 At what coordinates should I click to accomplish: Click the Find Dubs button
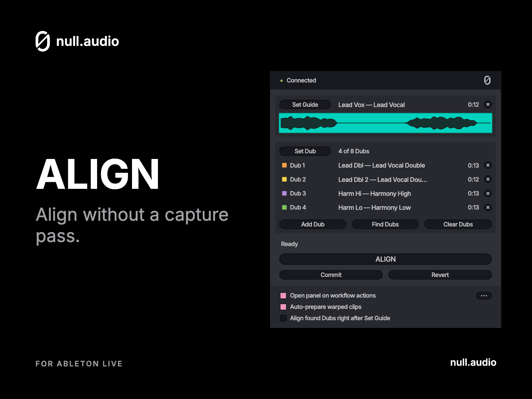[x=385, y=224]
